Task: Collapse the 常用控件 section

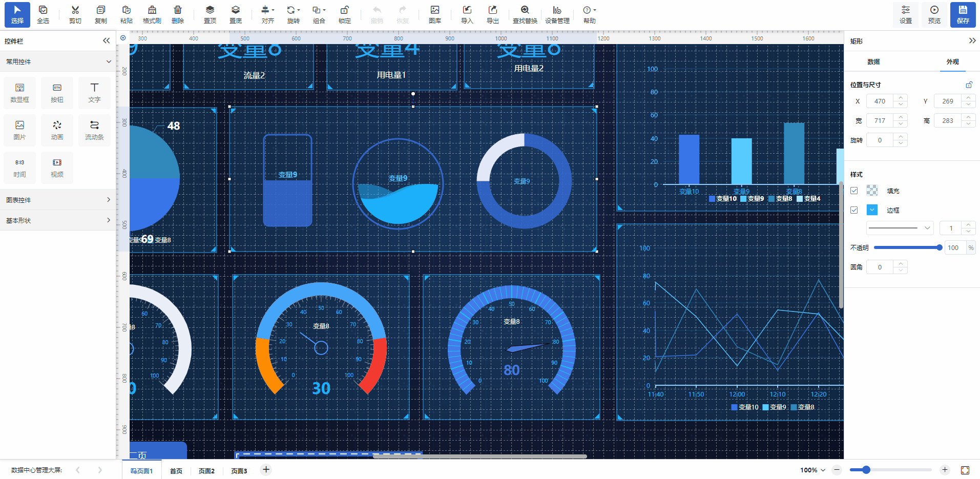Action: coord(58,61)
